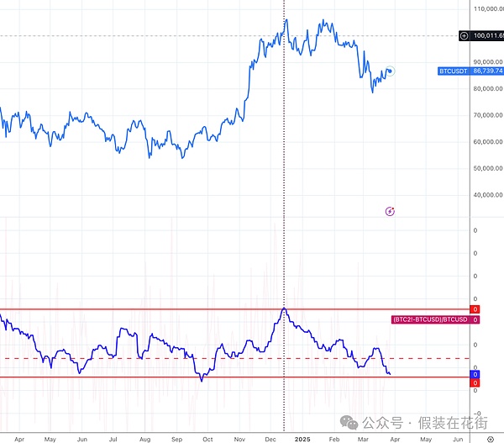Click the blue indicator value tag on axis

(x=475, y=375)
